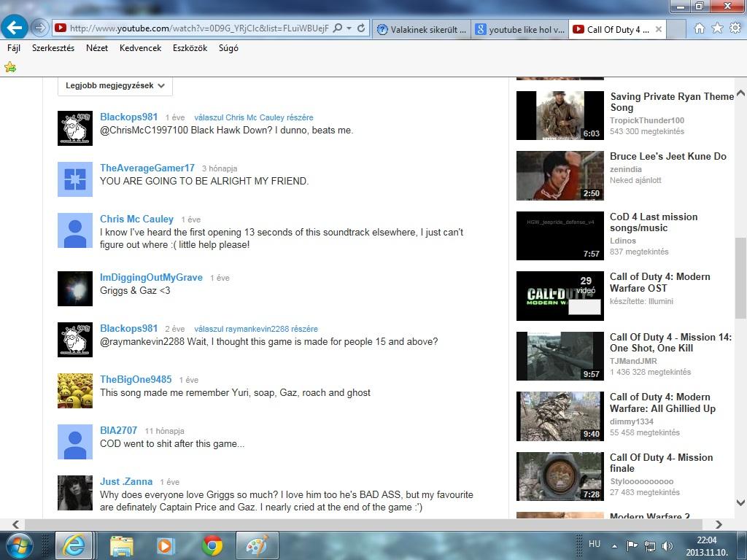
Task: Open the Szerkesztés menu
Action: [x=53, y=48]
